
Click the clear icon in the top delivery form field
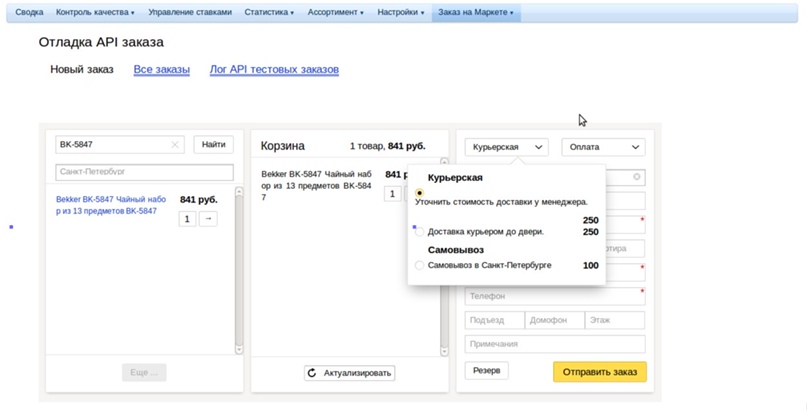(x=637, y=177)
